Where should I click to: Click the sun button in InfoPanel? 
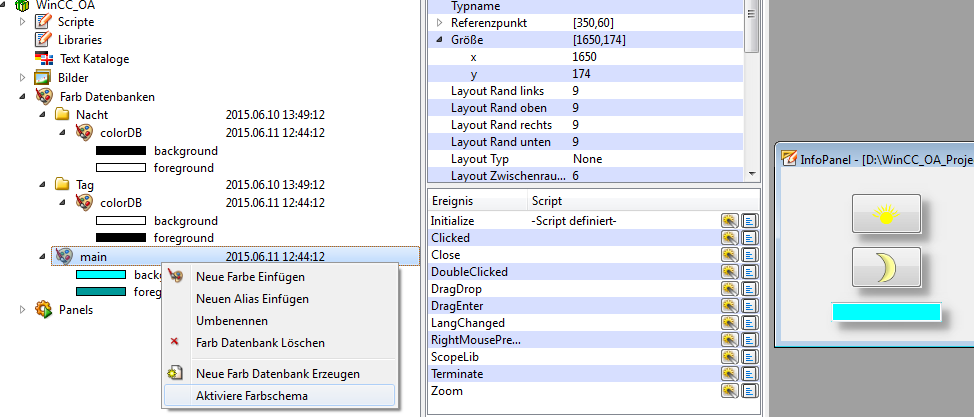886,214
